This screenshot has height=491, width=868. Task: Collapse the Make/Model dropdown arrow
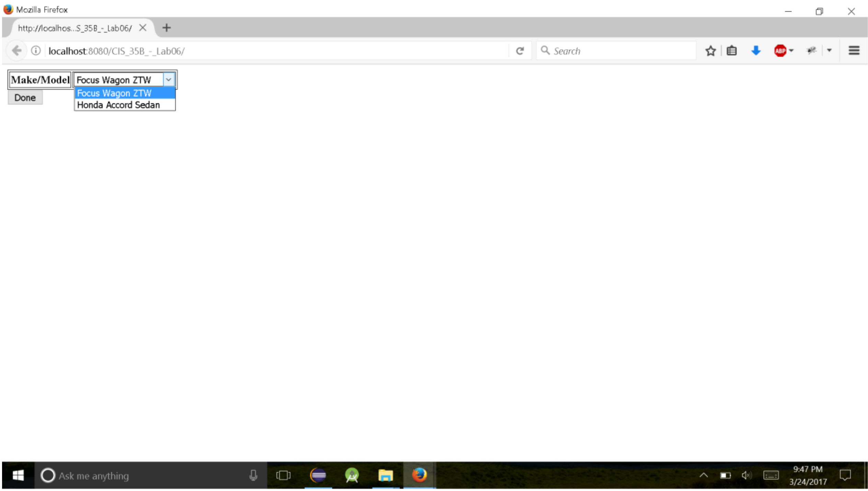168,80
